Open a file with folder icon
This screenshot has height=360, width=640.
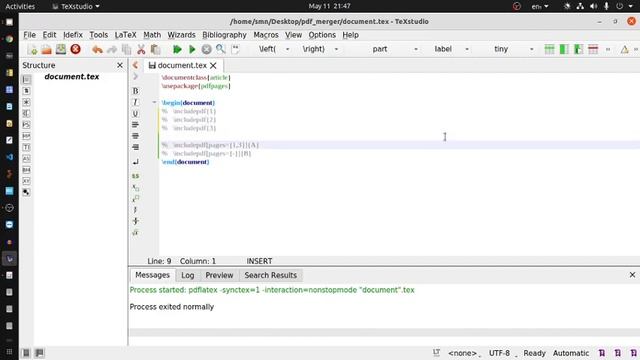[47, 49]
